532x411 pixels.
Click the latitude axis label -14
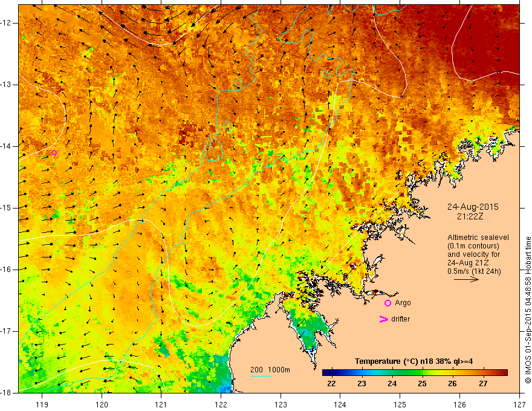point(6,146)
